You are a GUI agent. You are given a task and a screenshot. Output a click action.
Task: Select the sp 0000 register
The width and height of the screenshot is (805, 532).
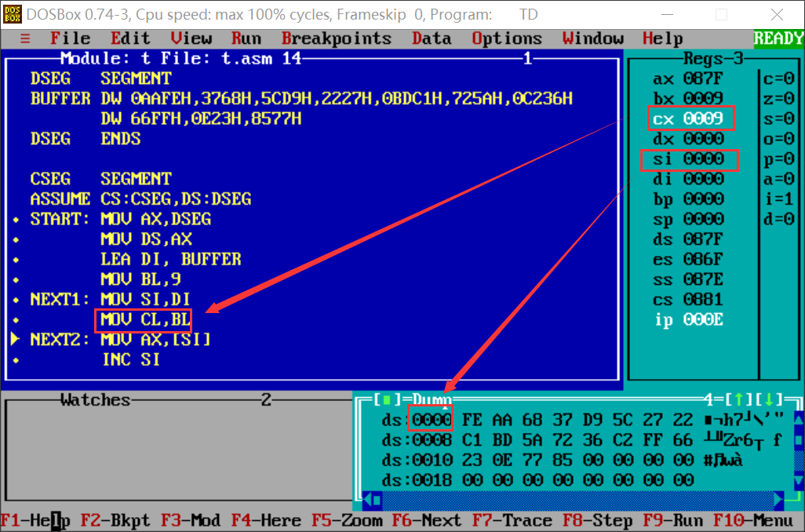click(x=688, y=219)
